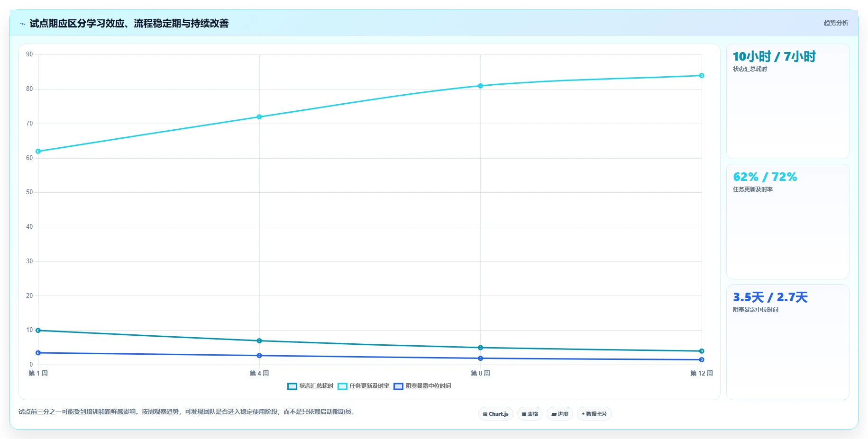868x439 pixels.
Task: Click teal 状态汇总耗时 point at 第 1 周
Action: (x=38, y=331)
